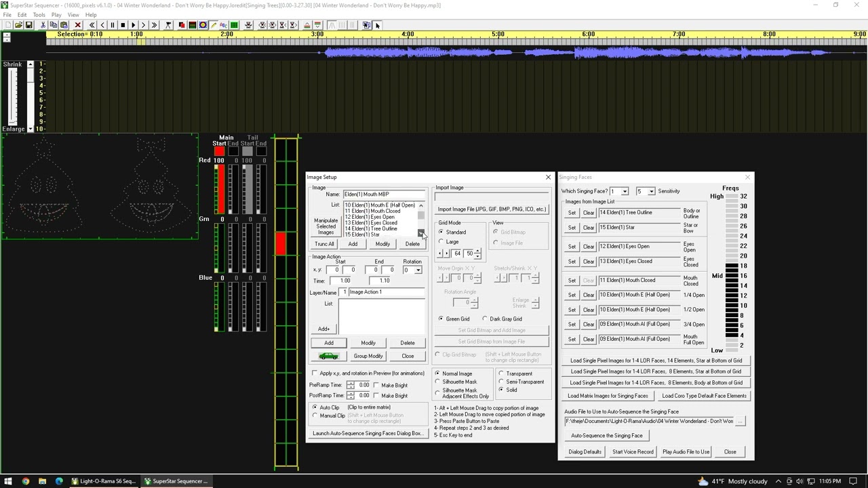The image size is (868, 488).
Task: Click the abc text toolbar icon
Action: (x=223, y=25)
